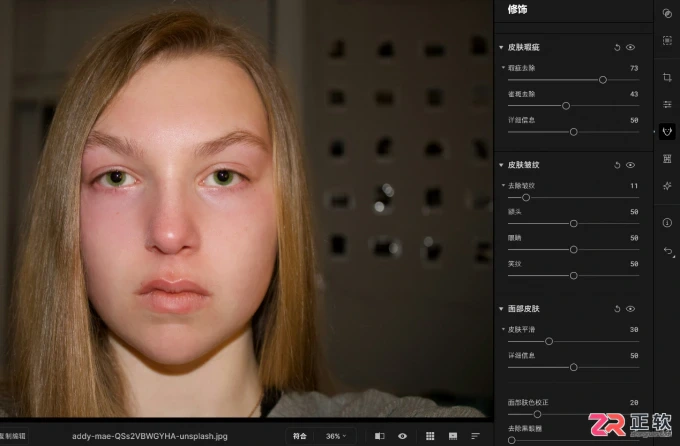Collapse the 皮肤平滑 sub-options triangle
The image size is (680, 446).
click(503, 329)
